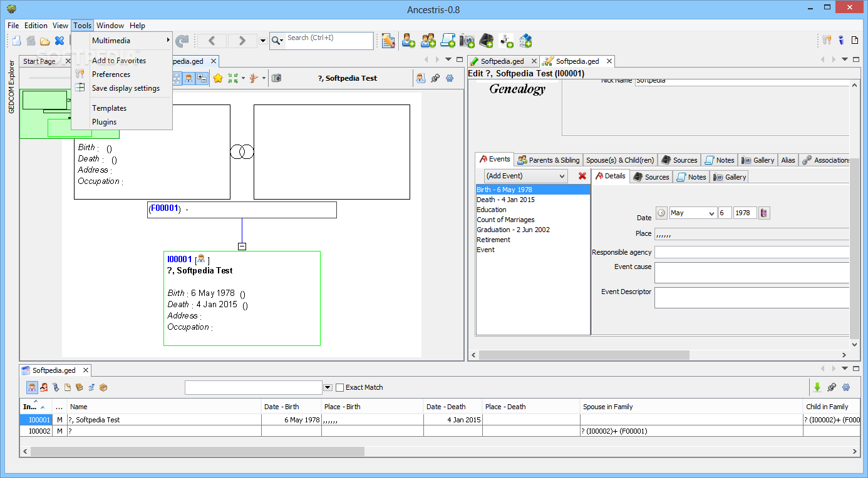Toggle Sources book filter in table toolbar
Screen dimensions: 868x478
click(80, 387)
